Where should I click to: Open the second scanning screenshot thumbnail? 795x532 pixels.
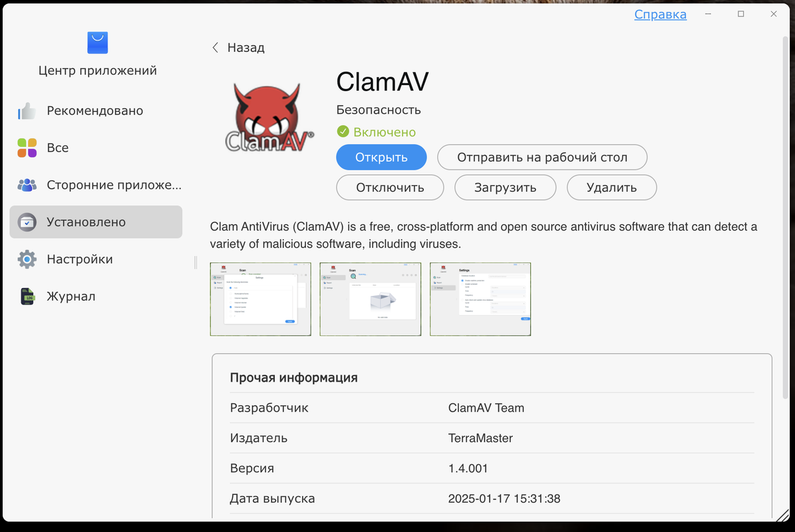370,299
